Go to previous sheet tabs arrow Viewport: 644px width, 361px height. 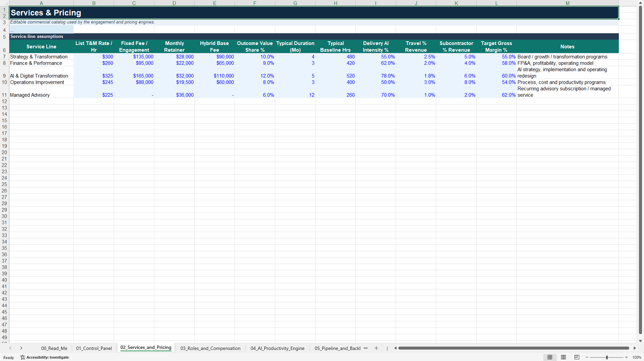pos(10,348)
